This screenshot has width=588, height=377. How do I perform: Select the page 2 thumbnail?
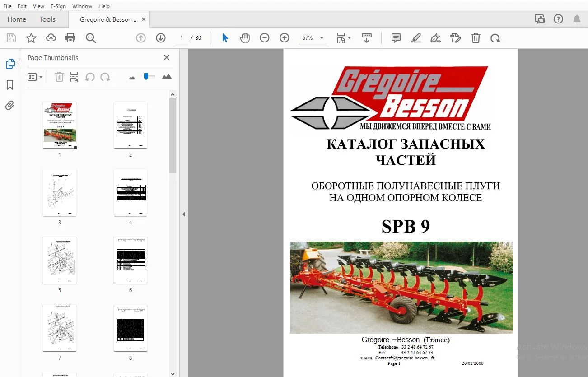coord(131,125)
